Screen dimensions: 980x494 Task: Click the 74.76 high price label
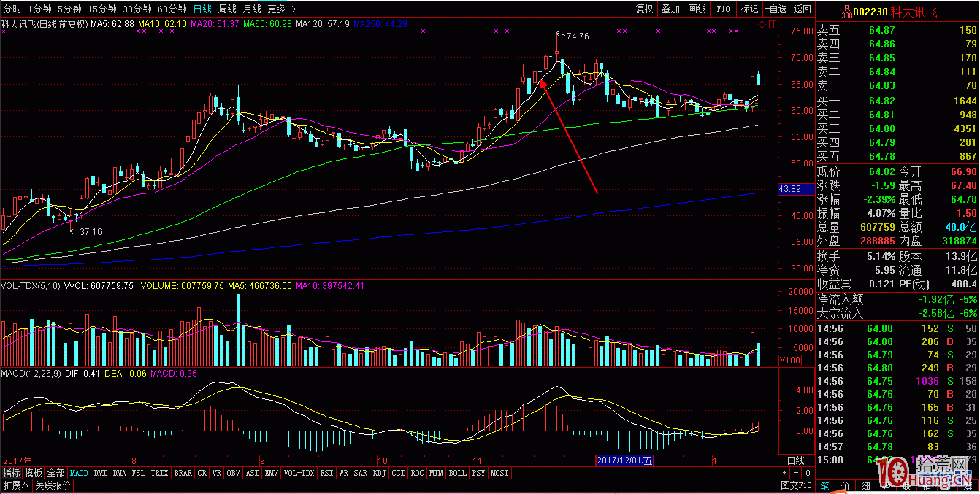(x=578, y=36)
